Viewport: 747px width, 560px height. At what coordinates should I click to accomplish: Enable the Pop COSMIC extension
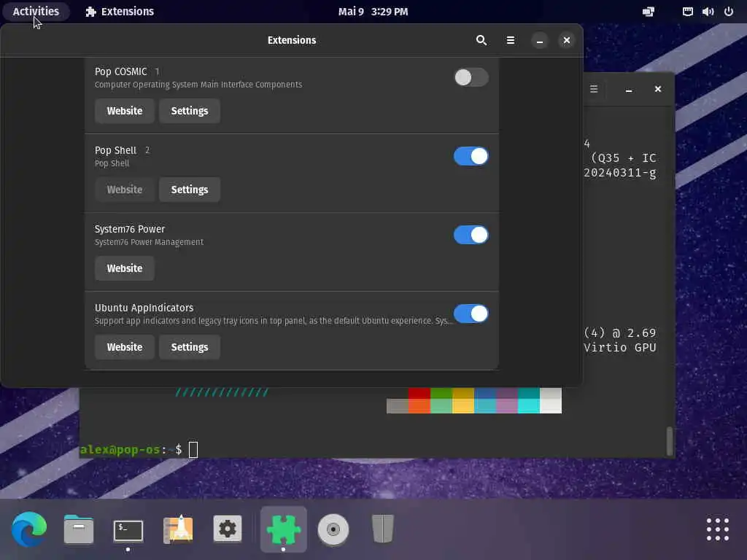(x=471, y=77)
